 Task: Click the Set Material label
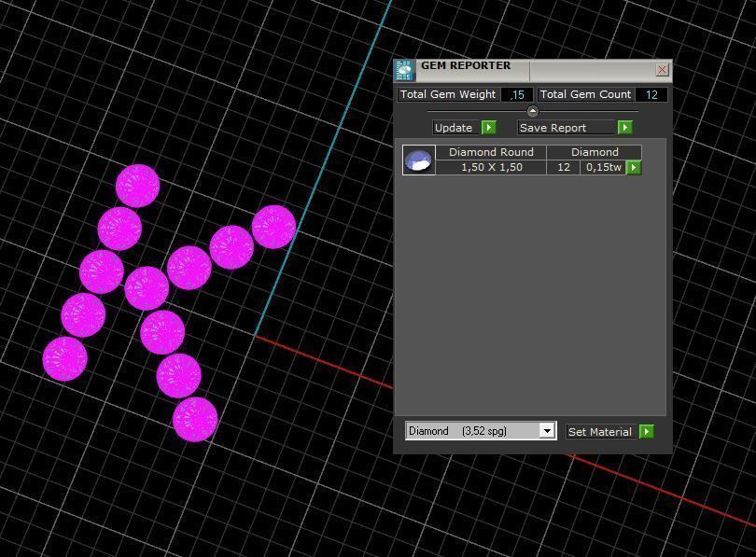(x=601, y=432)
